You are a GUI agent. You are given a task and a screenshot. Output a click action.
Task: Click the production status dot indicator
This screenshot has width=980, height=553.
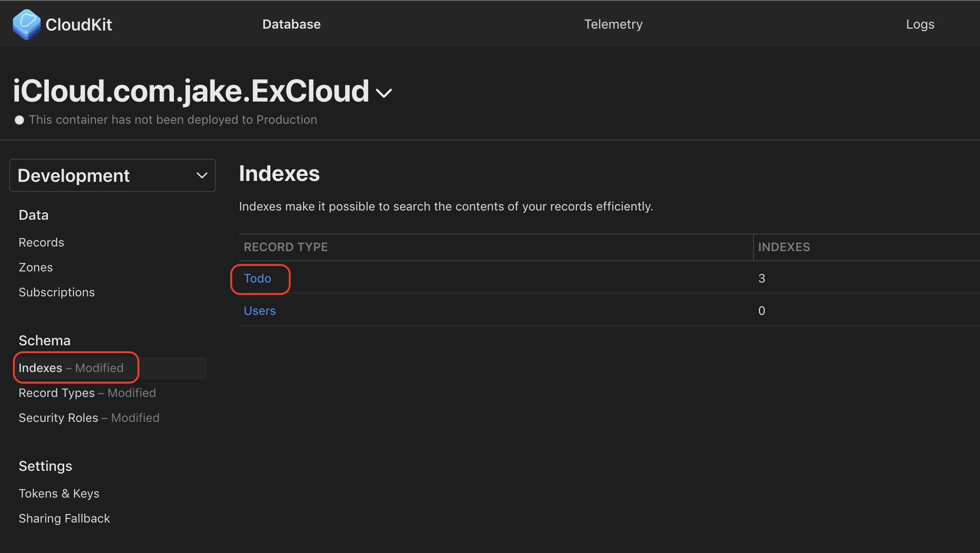[x=19, y=120]
